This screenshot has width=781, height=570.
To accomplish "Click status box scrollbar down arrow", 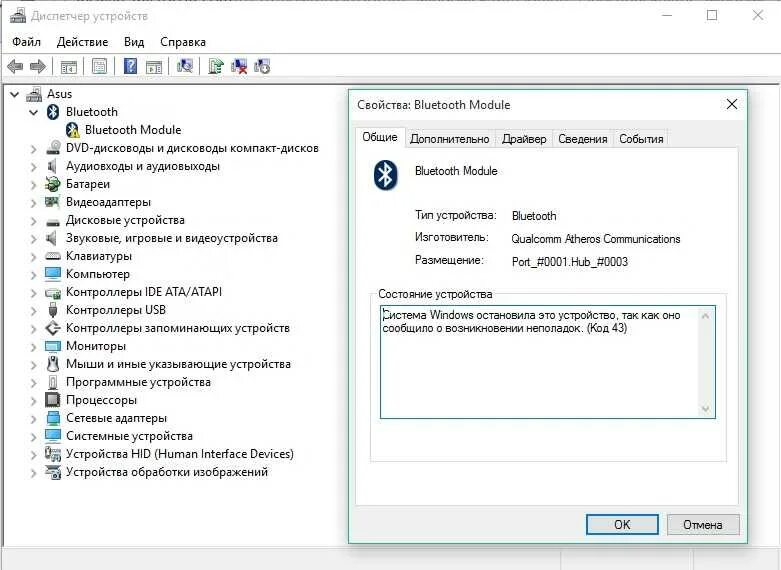I will (x=706, y=409).
